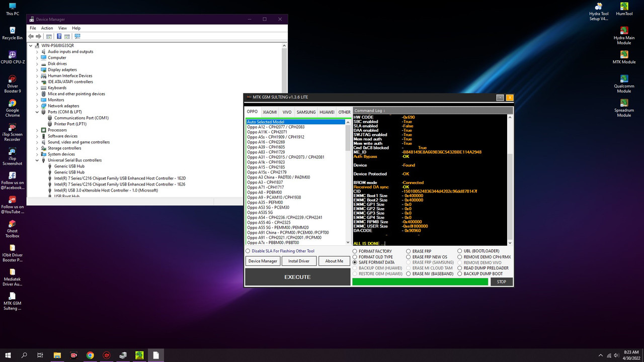Click Scan for hardware changes in Device Manager toolbar
644x362 pixels.
coord(77,36)
